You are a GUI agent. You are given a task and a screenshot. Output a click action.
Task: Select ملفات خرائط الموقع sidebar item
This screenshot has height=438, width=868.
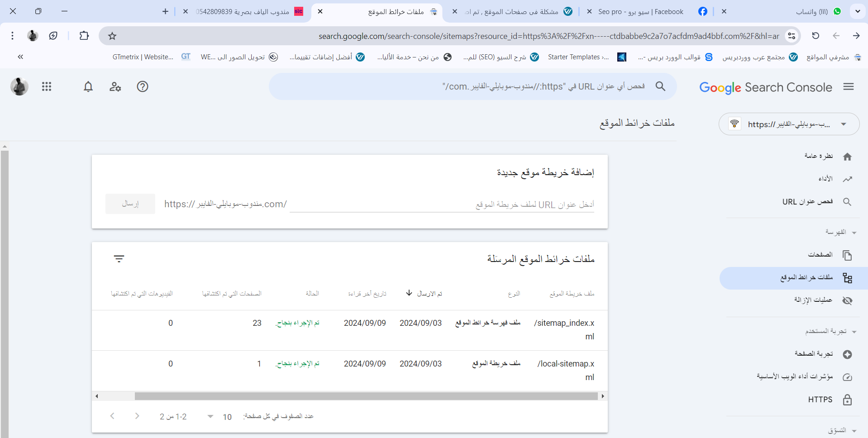794,278
